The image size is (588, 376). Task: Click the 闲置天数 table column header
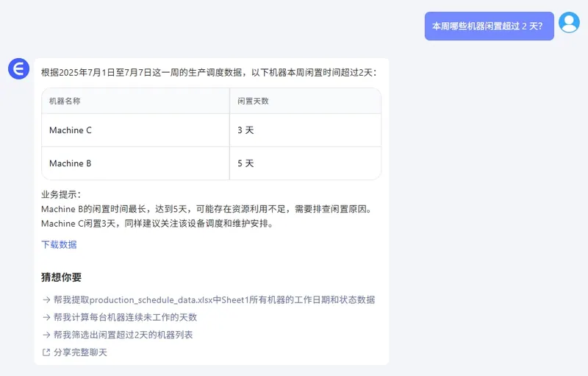tap(253, 101)
